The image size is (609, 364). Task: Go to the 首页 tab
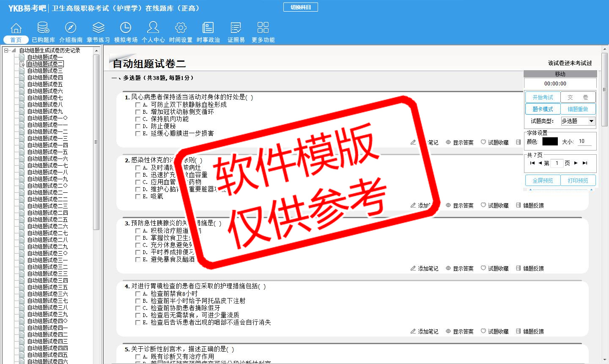tap(16, 40)
